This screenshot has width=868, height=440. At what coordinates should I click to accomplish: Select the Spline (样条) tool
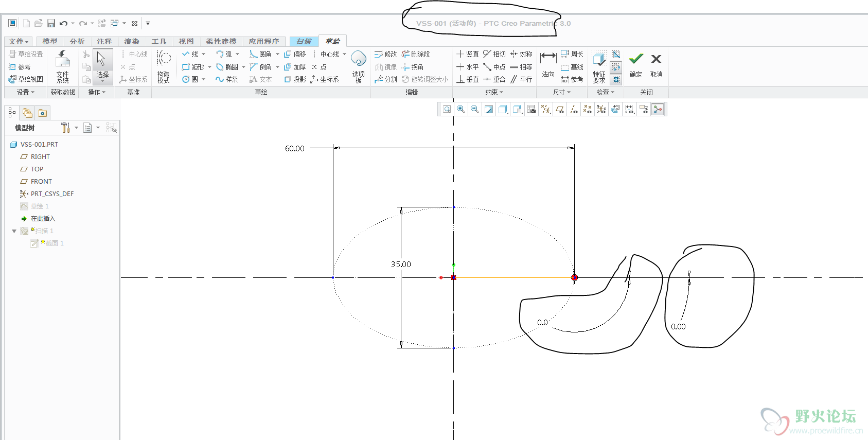(227, 79)
